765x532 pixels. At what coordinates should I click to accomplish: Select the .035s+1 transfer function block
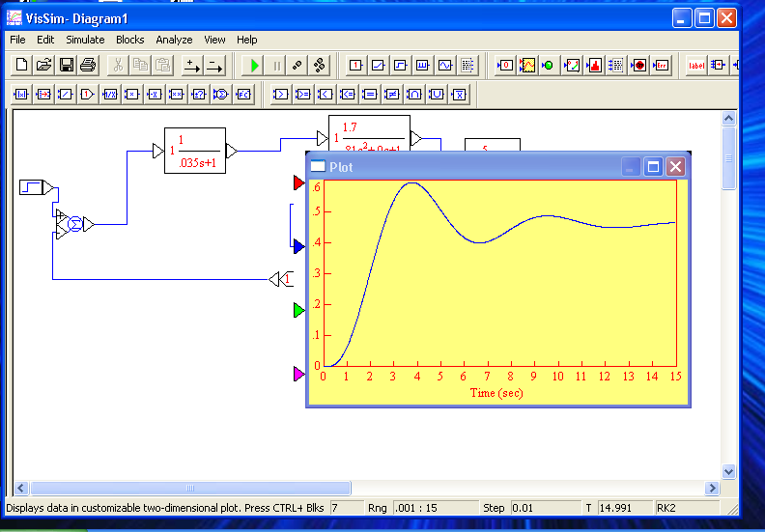pyautogui.click(x=195, y=151)
